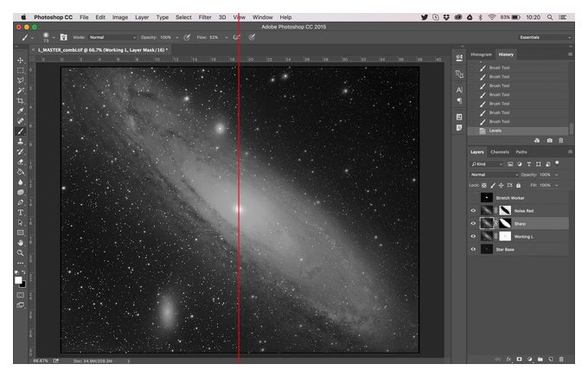Create new snapshot camera icon

pos(549,140)
